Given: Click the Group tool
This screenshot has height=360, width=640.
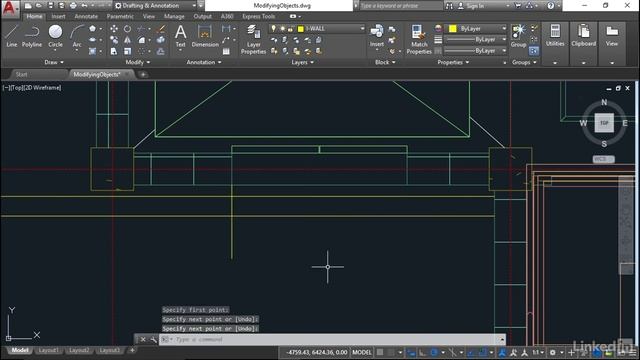Looking at the screenshot, I should point(518,36).
